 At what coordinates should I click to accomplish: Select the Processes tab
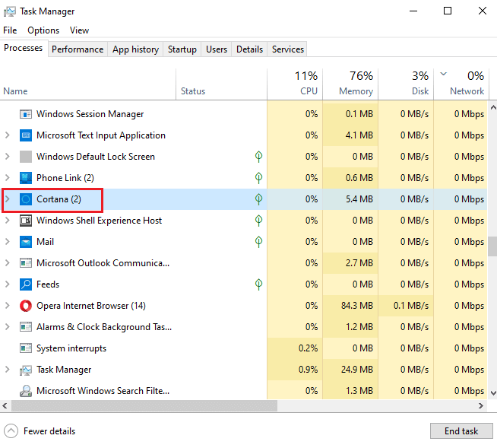pyautogui.click(x=24, y=48)
